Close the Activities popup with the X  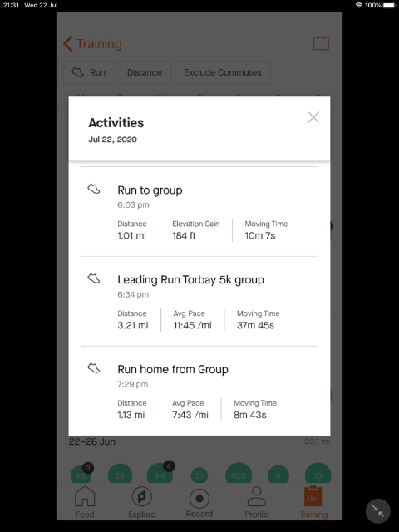313,117
